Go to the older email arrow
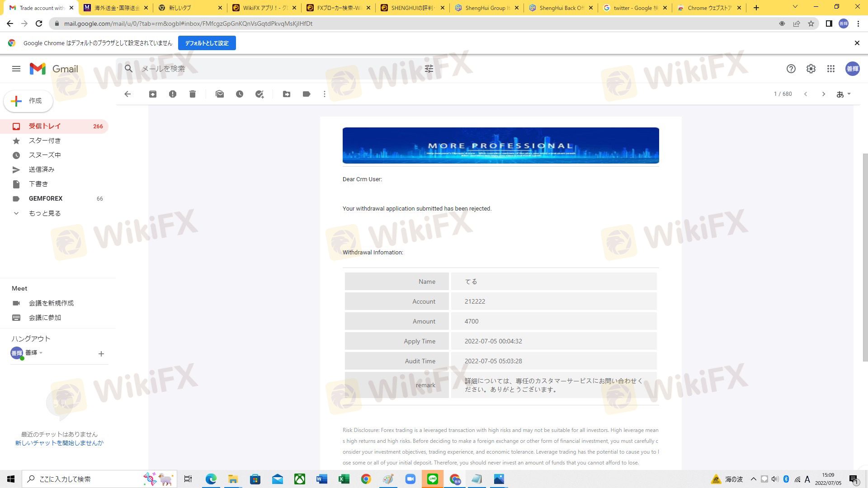 [824, 94]
